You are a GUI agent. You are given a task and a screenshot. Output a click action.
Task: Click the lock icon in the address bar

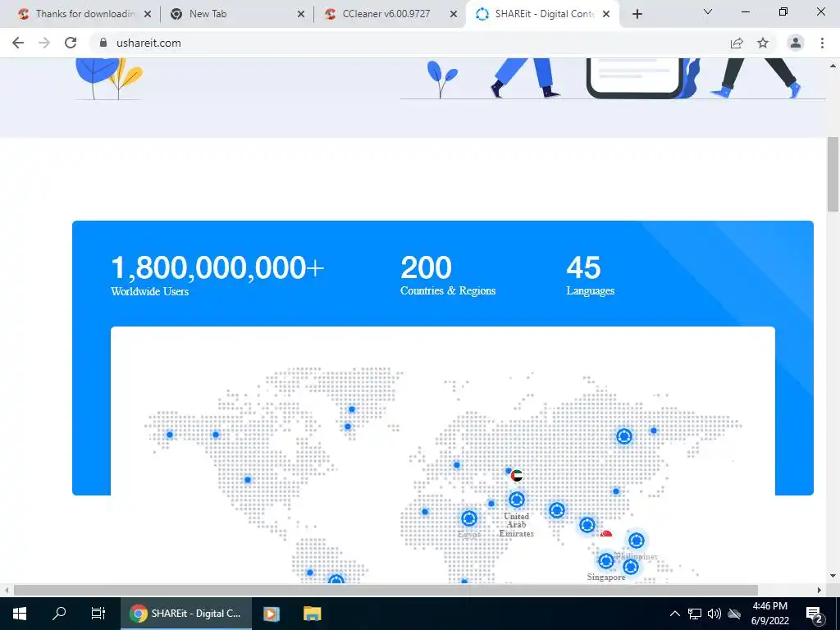tap(103, 43)
